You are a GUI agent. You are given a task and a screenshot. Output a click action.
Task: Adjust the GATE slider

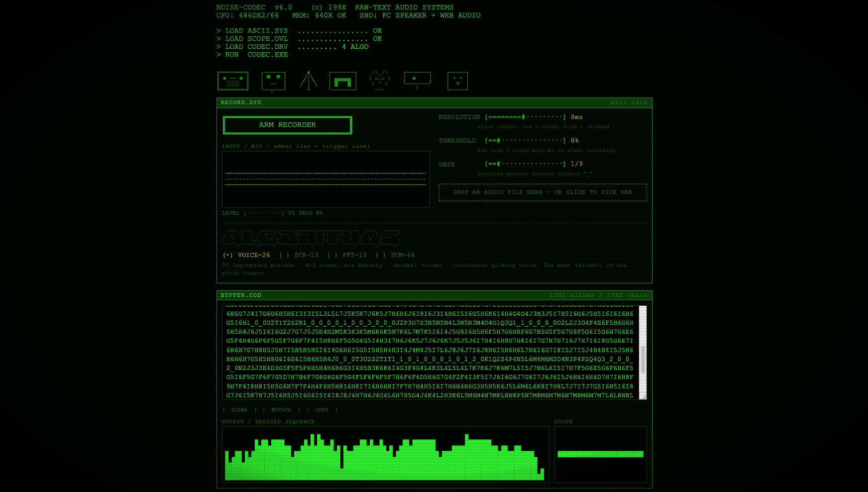[x=526, y=164]
